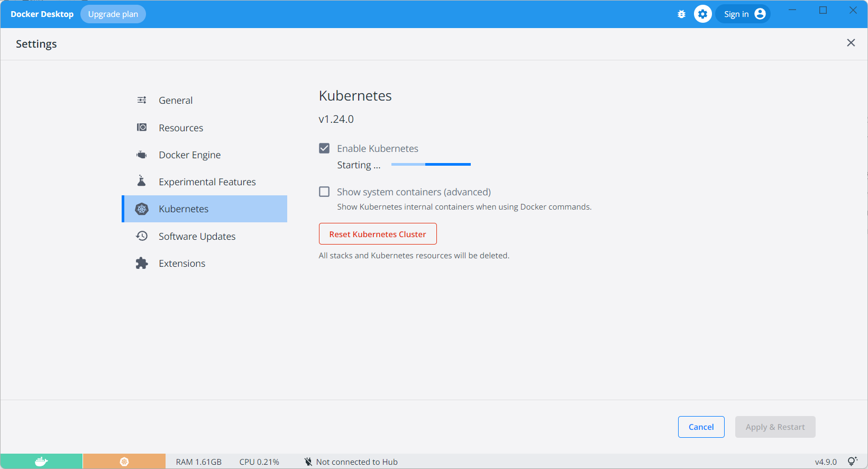Viewport: 868px width, 469px height.
Task: Click the Experimental Features flask icon
Action: click(142, 181)
